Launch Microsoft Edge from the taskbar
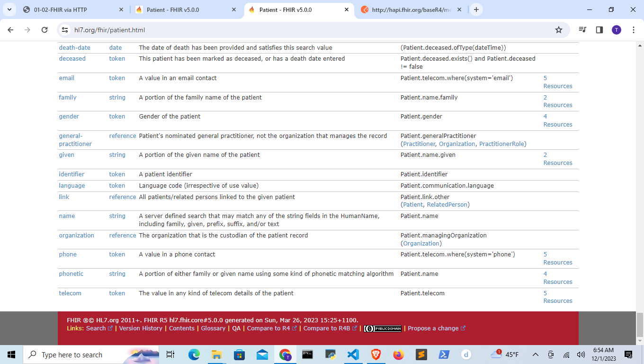644x364 pixels. (x=194, y=355)
